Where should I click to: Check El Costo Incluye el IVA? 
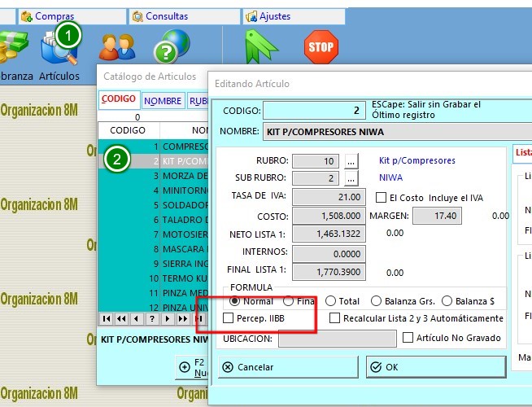tap(381, 198)
